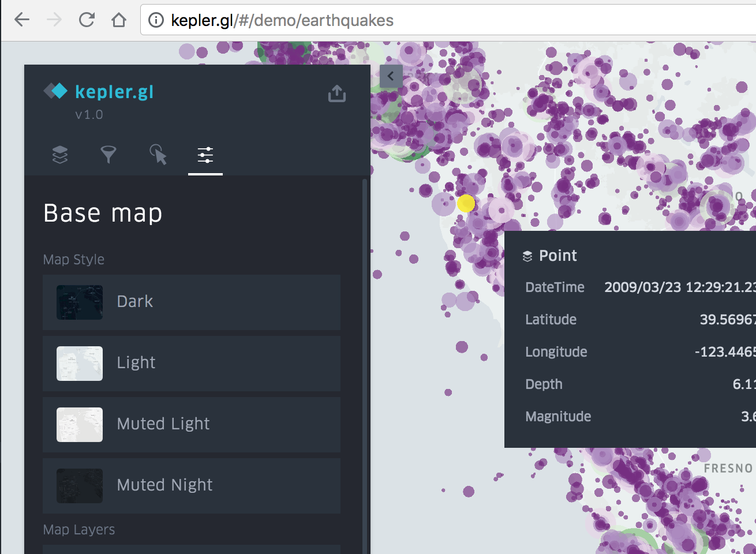Image resolution: width=756 pixels, height=554 pixels.
Task: Expand the Map Style section header
Action: click(73, 259)
